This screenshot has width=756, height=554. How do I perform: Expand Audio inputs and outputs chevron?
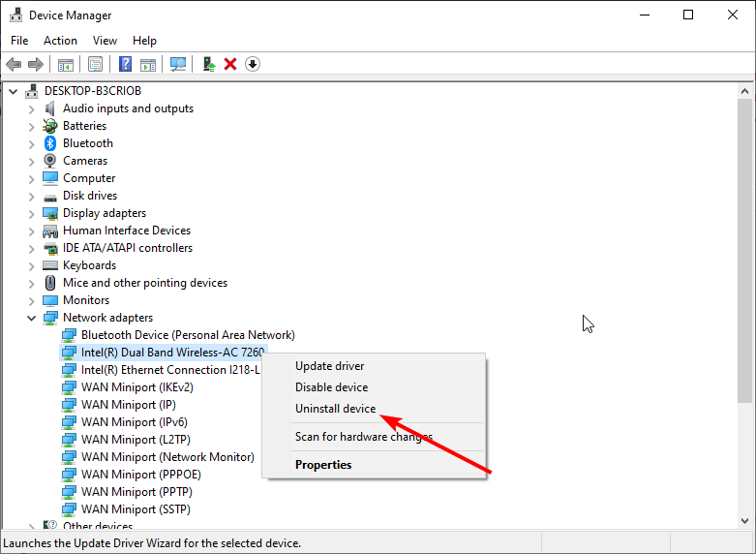pos(32,109)
